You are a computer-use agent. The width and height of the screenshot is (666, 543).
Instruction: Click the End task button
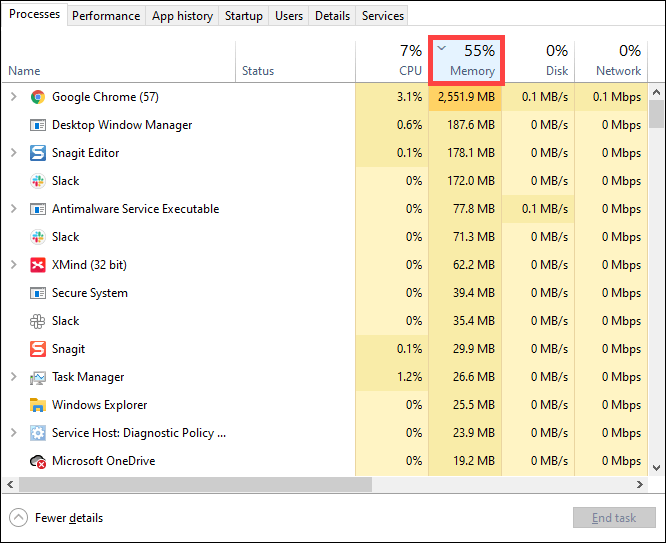tap(614, 518)
